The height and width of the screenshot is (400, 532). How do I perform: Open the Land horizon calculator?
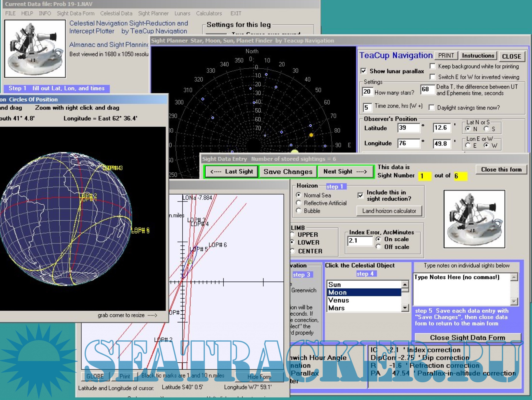[x=389, y=211]
